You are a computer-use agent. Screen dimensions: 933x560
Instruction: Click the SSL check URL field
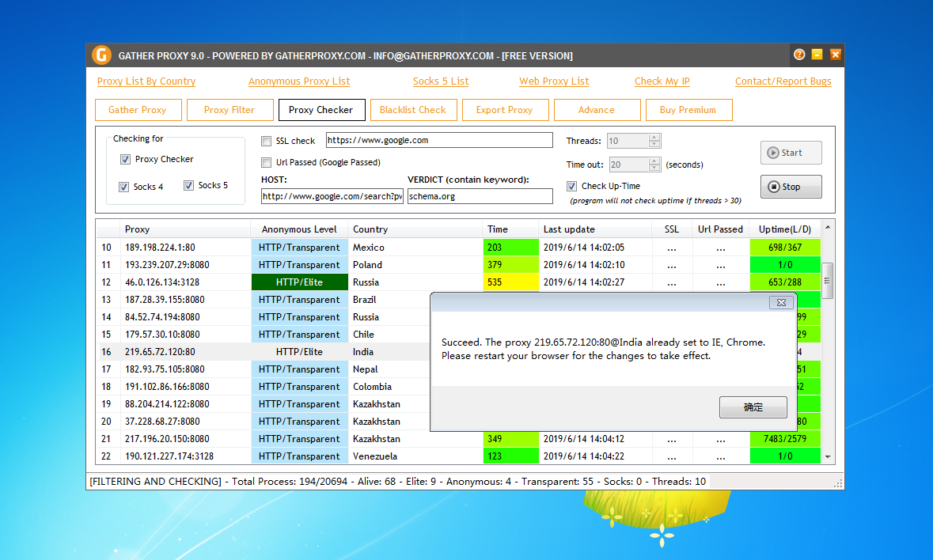click(439, 140)
